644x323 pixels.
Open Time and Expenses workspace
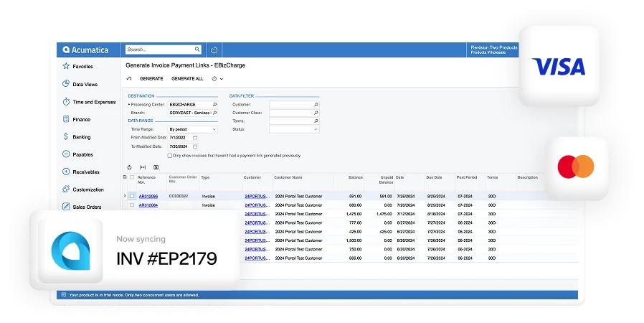(x=94, y=102)
